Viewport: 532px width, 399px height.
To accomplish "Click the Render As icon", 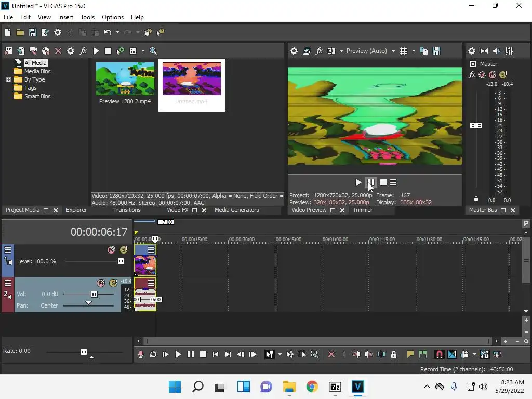I will click(45, 32).
